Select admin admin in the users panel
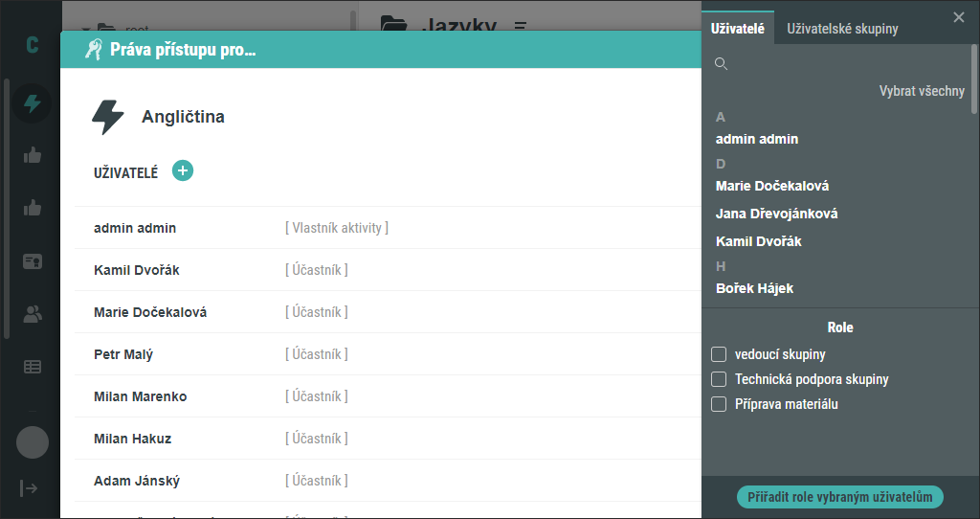 coord(757,140)
